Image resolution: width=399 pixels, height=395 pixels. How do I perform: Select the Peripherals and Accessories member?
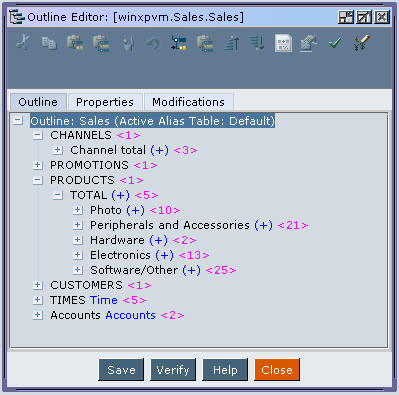pos(170,225)
